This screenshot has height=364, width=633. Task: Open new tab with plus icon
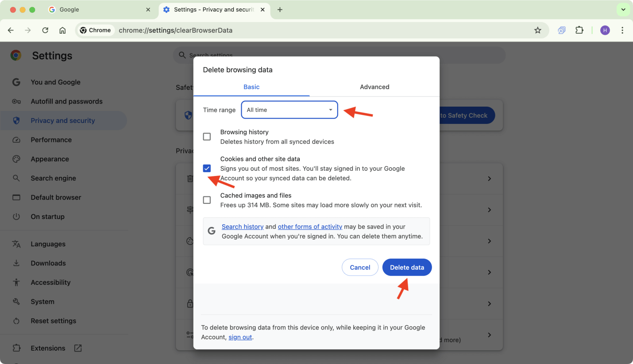tap(280, 10)
